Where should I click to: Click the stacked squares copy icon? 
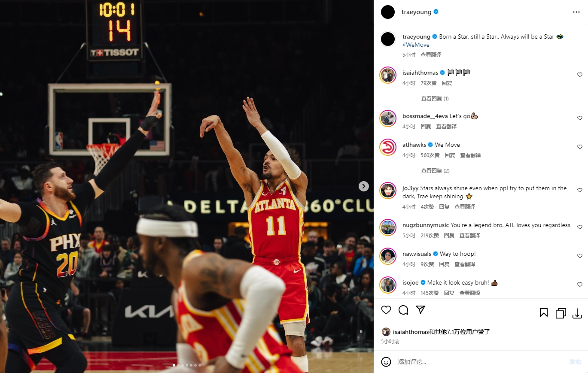point(561,313)
